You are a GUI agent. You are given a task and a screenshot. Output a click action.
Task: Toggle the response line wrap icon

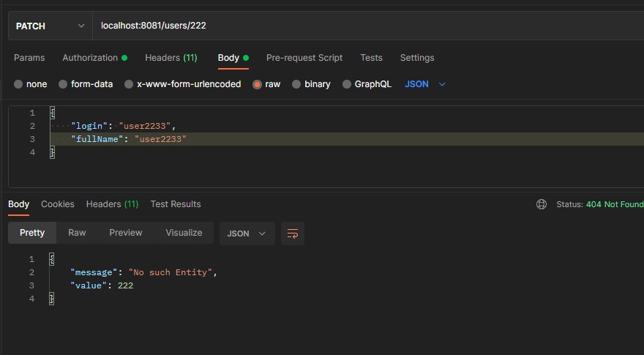[293, 233]
